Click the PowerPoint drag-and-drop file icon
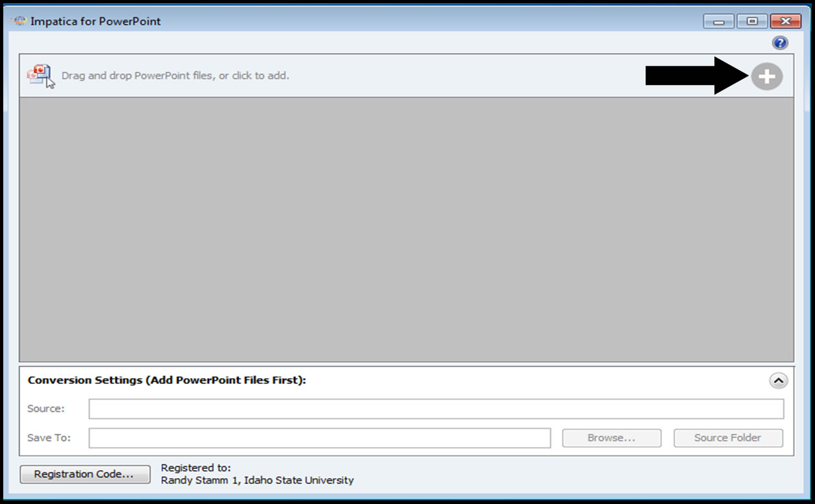Image resolution: width=815 pixels, height=504 pixels. pos(41,76)
